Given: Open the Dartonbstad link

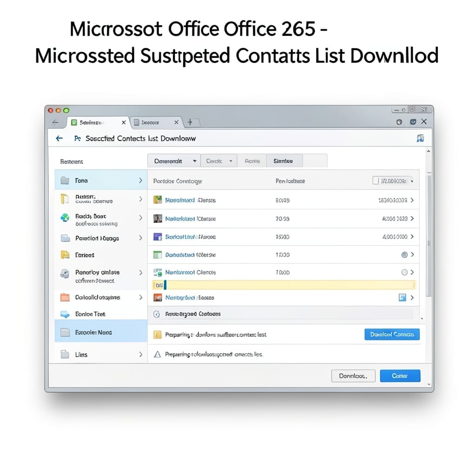Looking at the screenshot, I should click(180, 255).
